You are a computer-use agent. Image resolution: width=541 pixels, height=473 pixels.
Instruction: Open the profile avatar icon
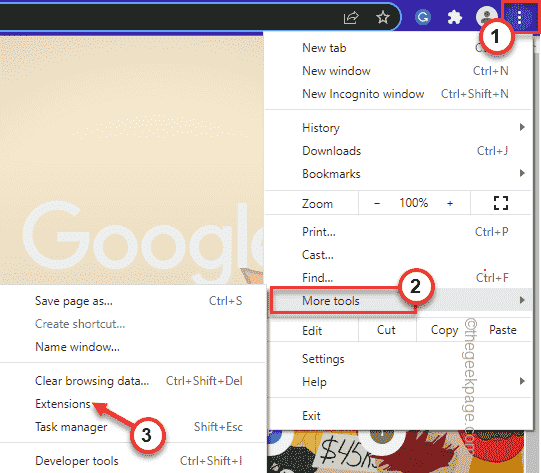tap(486, 16)
